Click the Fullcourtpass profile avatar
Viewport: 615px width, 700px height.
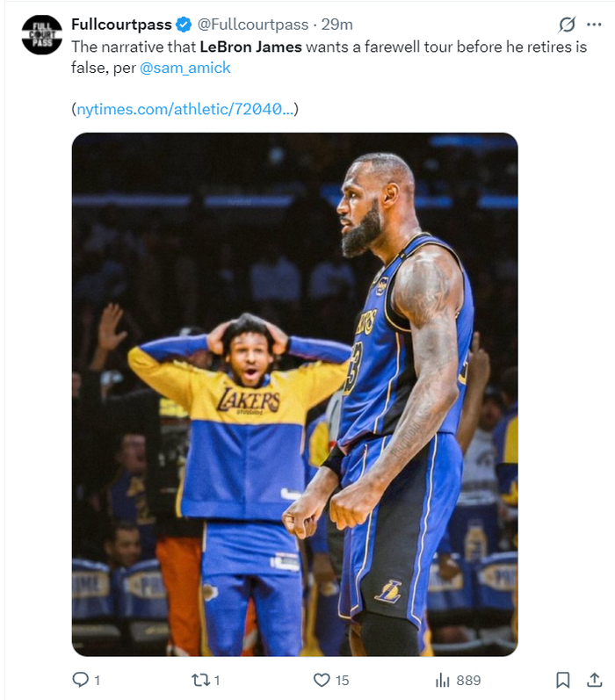(x=42, y=35)
